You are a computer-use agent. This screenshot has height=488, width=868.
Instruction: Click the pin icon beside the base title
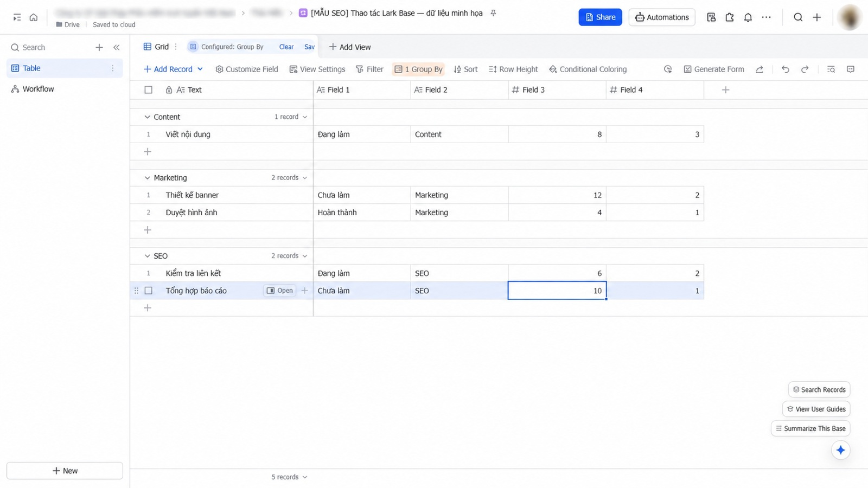(493, 13)
